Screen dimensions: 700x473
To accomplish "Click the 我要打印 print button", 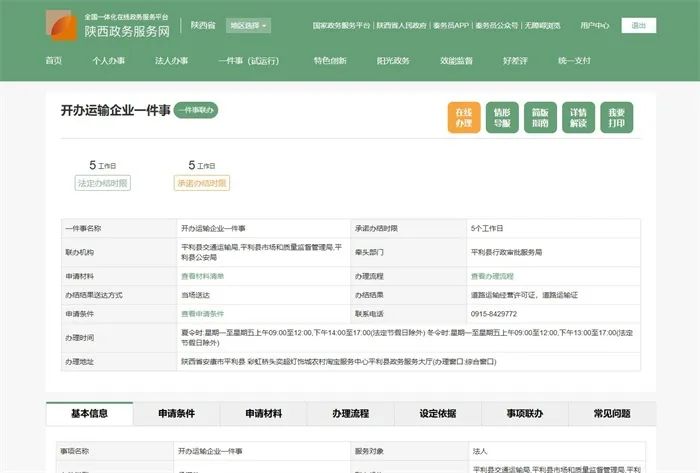I will coord(617,118).
